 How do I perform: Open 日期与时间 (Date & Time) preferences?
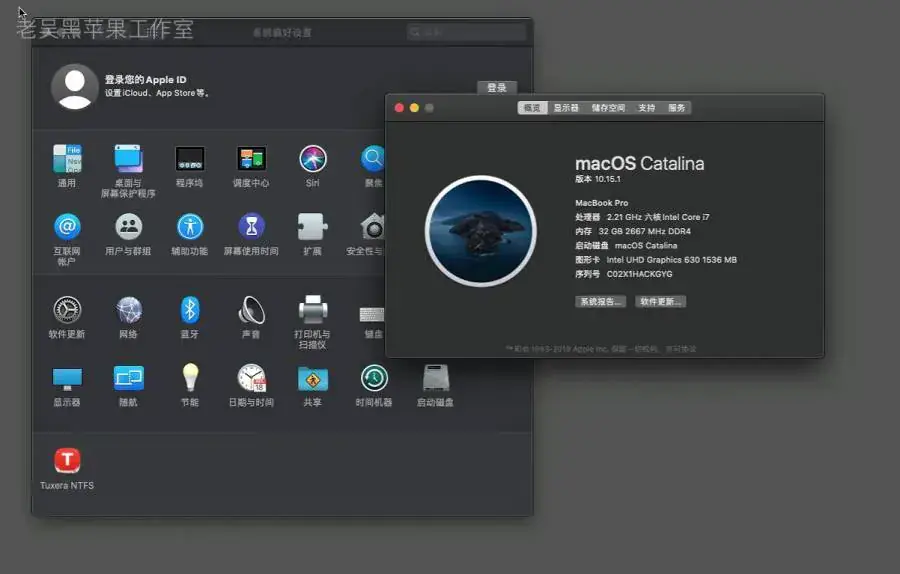(x=251, y=378)
